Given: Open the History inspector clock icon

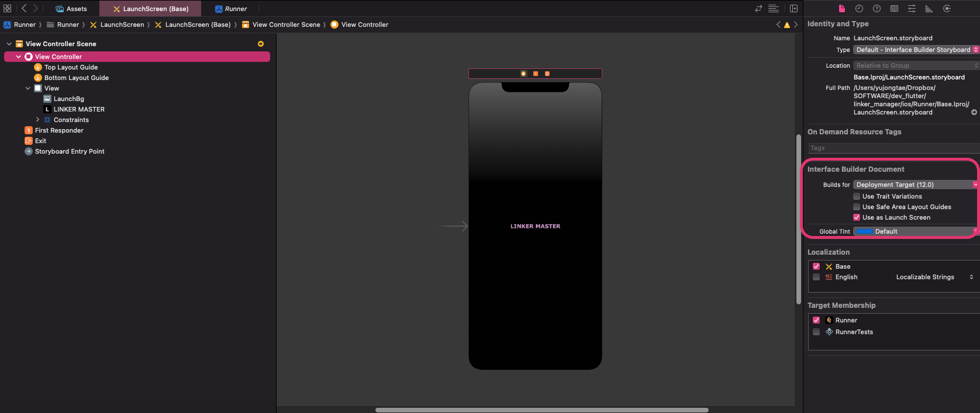Looking at the screenshot, I should click(859, 8).
